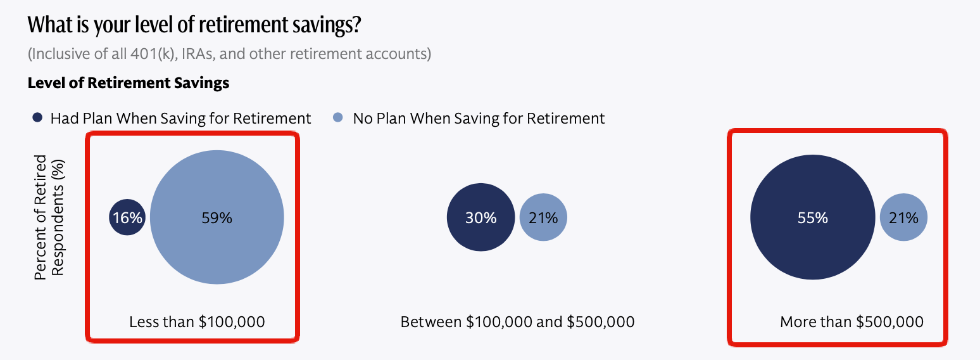Click the 30% dark navy bubble
The width and height of the screenshot is (980, 360).
(481, 217)
